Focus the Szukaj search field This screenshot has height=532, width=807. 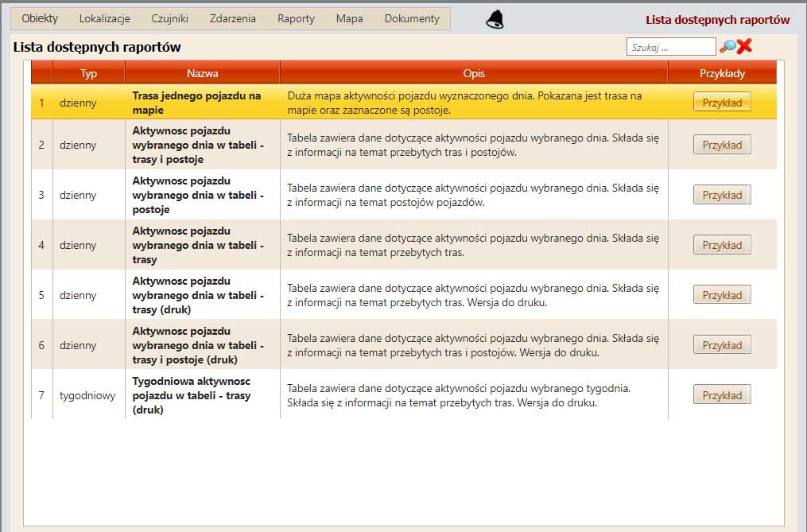point(670,47)
